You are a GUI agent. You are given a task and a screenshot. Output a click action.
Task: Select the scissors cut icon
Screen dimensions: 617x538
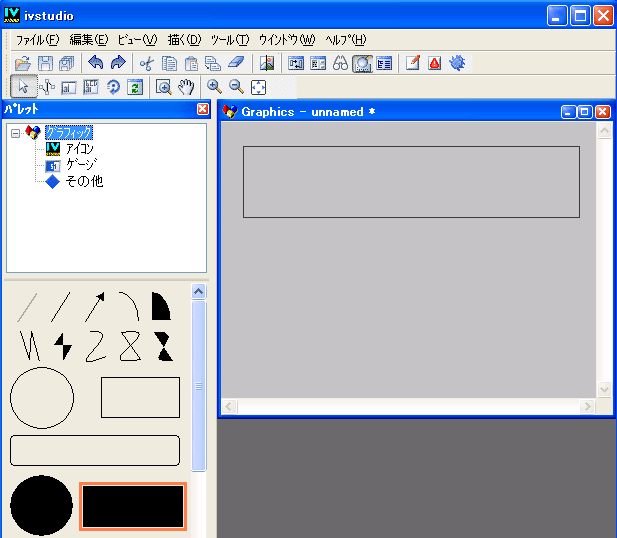146,63
